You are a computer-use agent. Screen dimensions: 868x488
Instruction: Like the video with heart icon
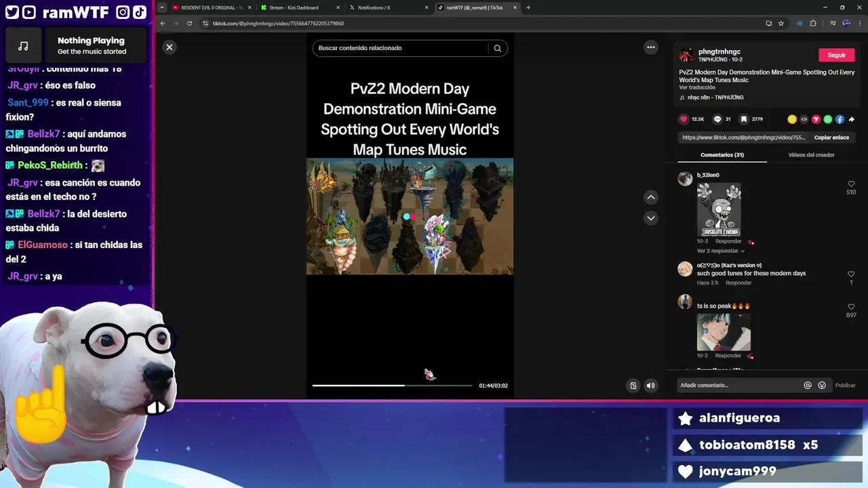pyautogui.click(x=684, y=119)
